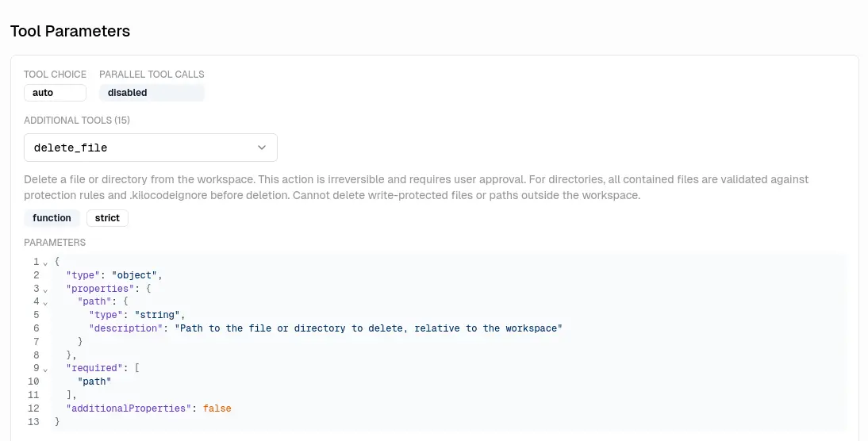Viewport: 868px width, 441px height.
Task: Select the function type badge
Action: tap(52, 218)
